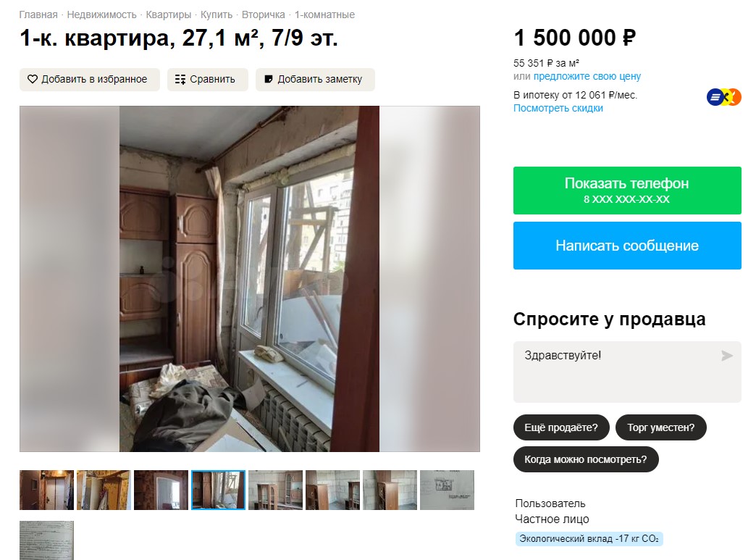Open the first thumbnail showing the door
This screenshot has height=560, width=756.
point(47,490)
